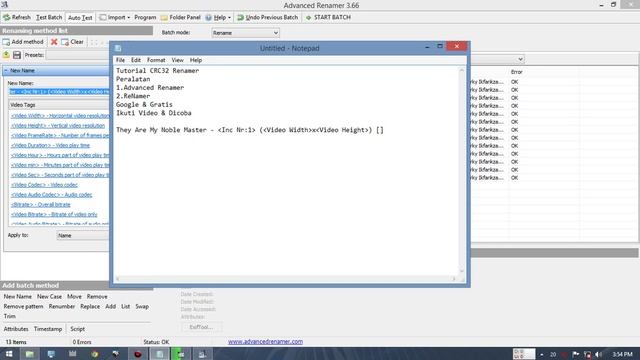Image resolution: width=640 pixels, height=360 pixels.
Task: Insert the Video Duration tag
Action: (50, 145)
